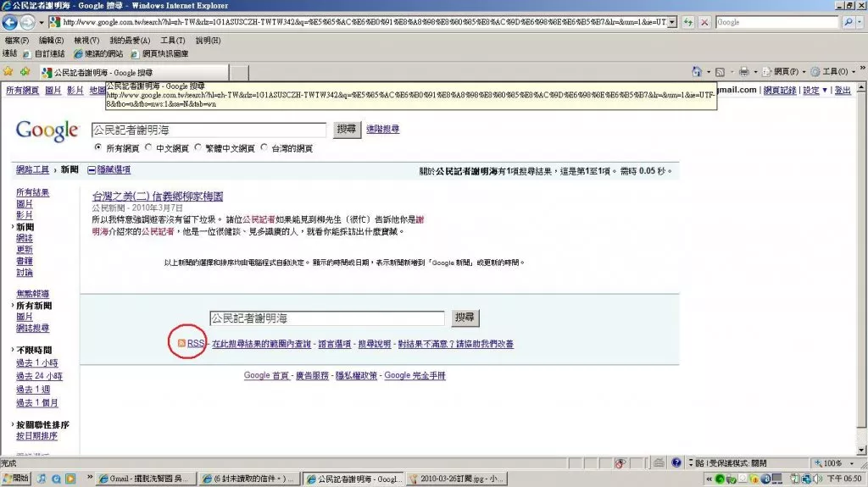The width and height of the screenshot is (868, 487).
Task: Click the 網頁快訊圖庫 favorites bar item
Action: coord(159,53)
